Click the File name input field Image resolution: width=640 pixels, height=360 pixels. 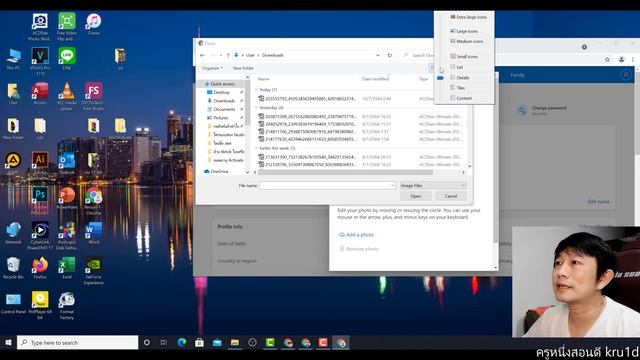tap(327, 186)
